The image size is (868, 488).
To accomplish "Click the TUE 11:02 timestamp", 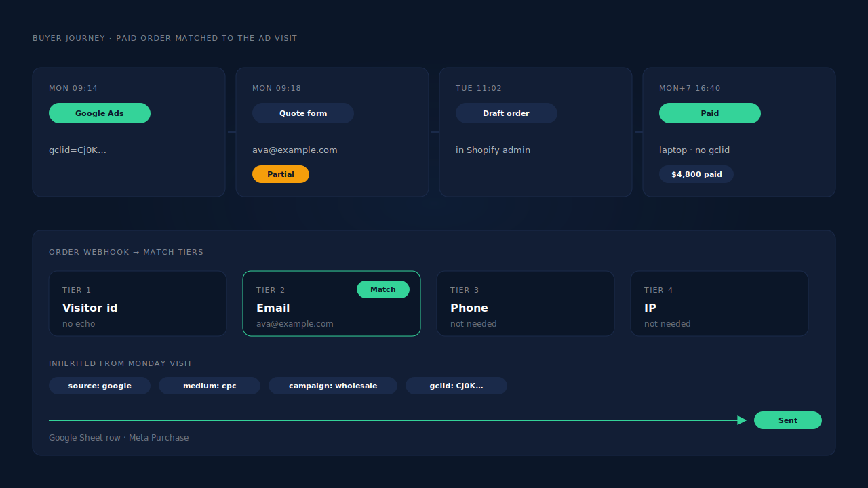I will [479, 88].
